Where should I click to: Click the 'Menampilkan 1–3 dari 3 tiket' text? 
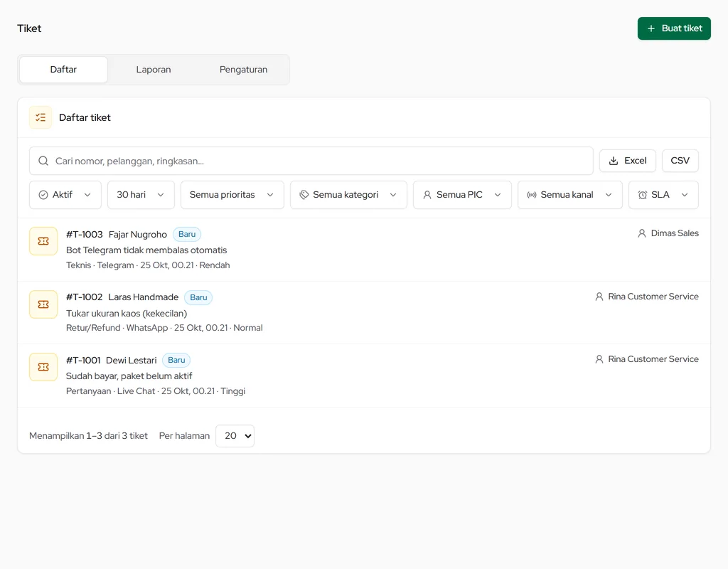tap(88, 436)
